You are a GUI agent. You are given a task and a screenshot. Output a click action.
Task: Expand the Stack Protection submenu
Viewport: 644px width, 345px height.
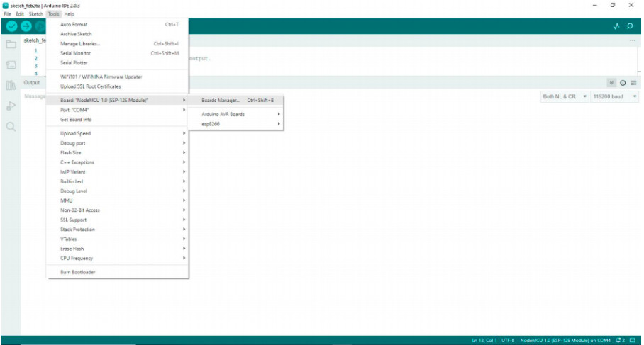coord(118,230)
